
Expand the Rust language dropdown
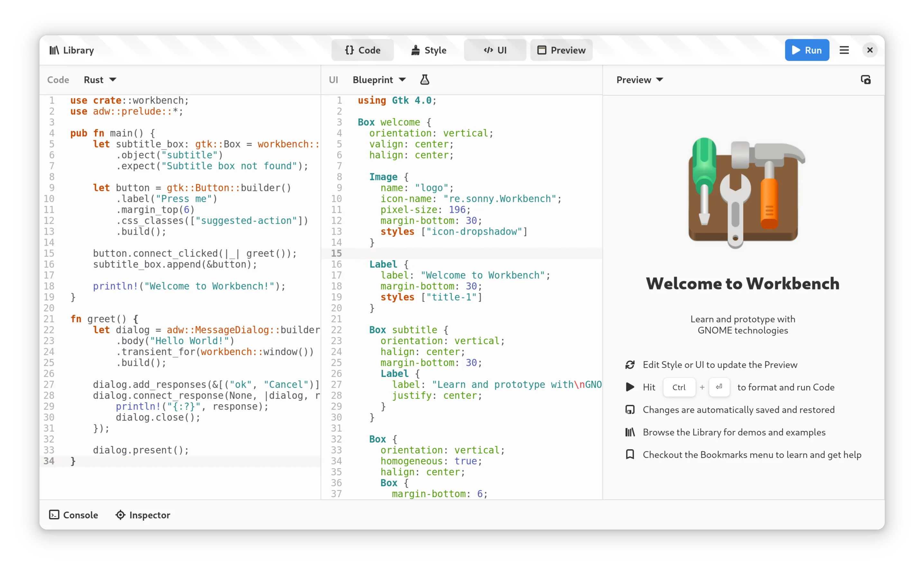(x=100, y=80)
